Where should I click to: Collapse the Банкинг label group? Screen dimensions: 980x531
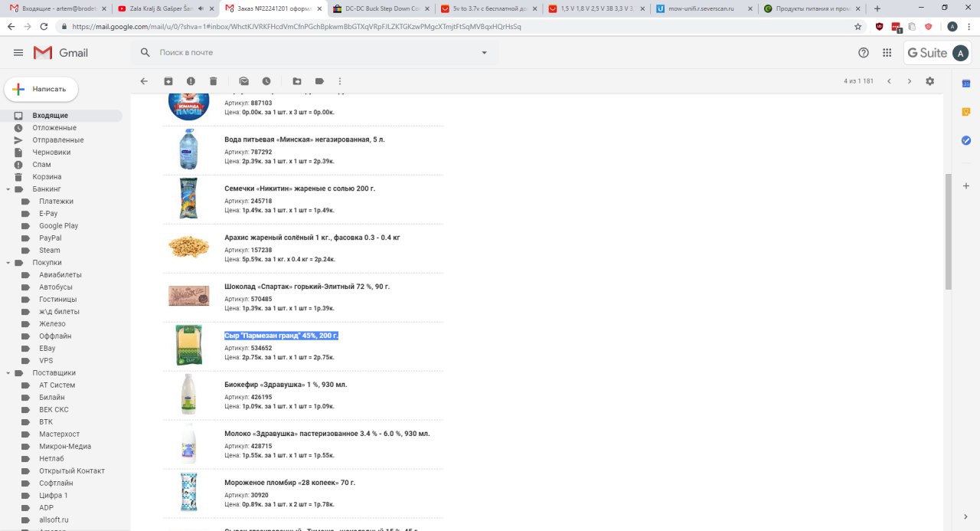pyautogui.click(x=8, y=189)
